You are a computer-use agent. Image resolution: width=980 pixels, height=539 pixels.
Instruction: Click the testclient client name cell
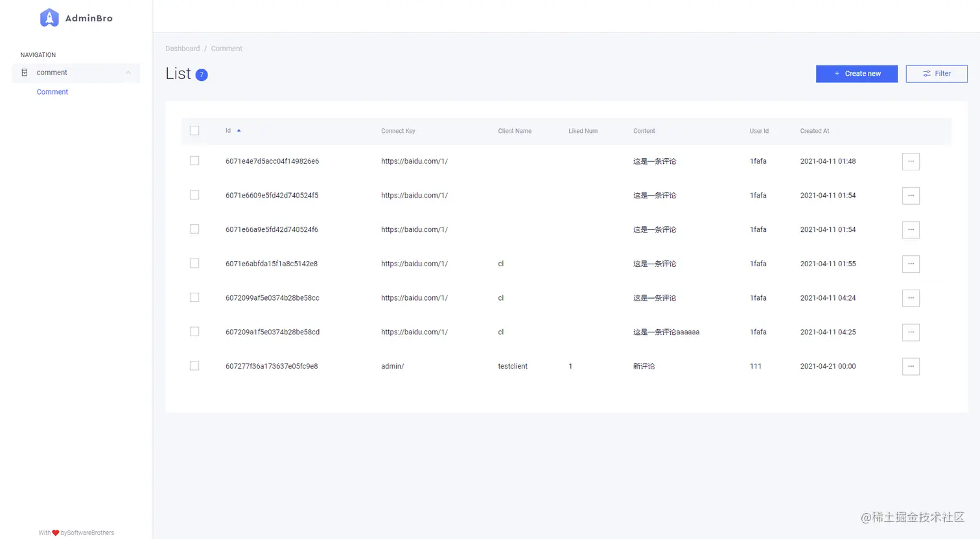pyautogui.click(x=513, y=367)
